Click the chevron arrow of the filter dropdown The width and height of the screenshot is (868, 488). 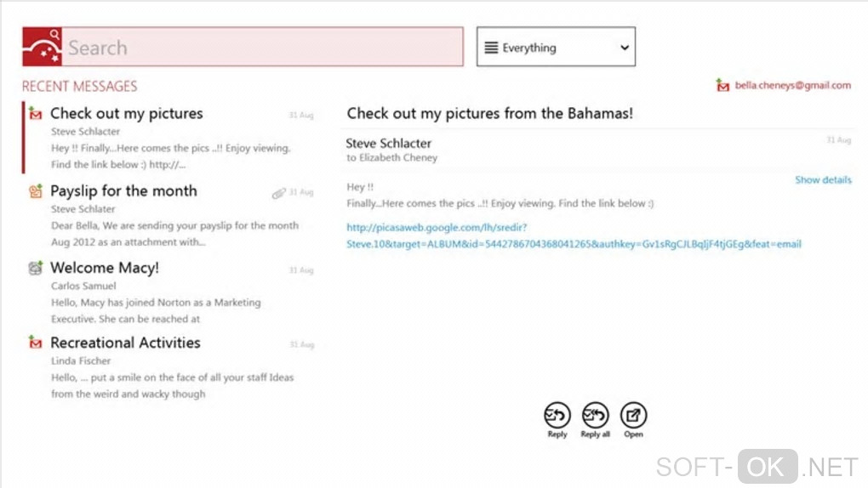624,48
